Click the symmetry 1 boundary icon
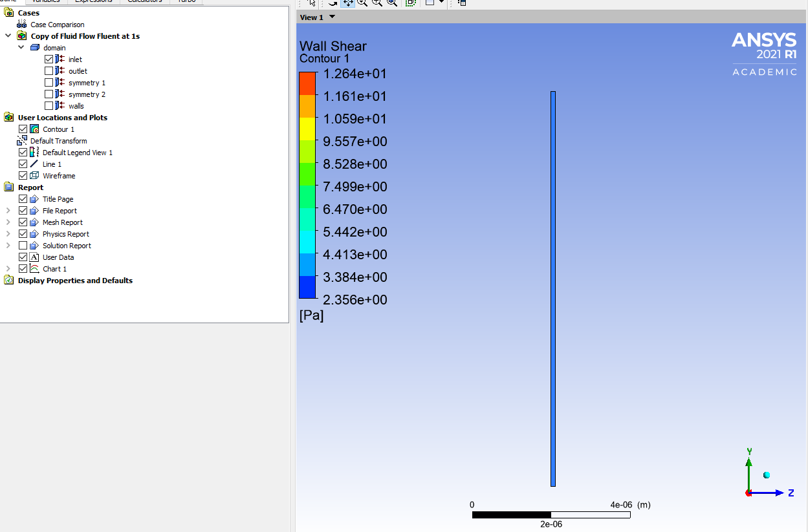 click(60, 83)
